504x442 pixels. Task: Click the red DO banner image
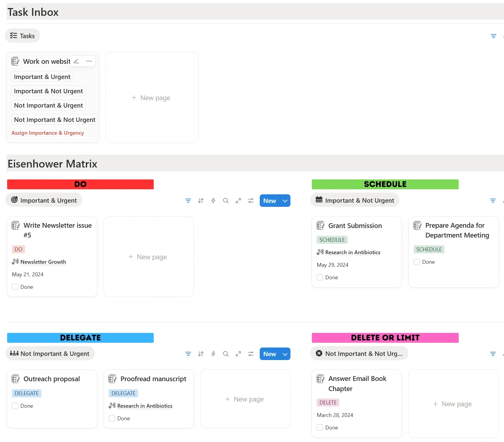(x=80, y=184)
